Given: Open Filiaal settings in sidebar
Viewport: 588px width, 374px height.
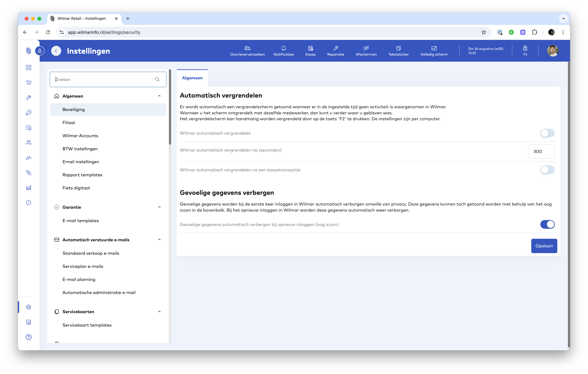Looking at the screenshot, I should click(69, 122).
